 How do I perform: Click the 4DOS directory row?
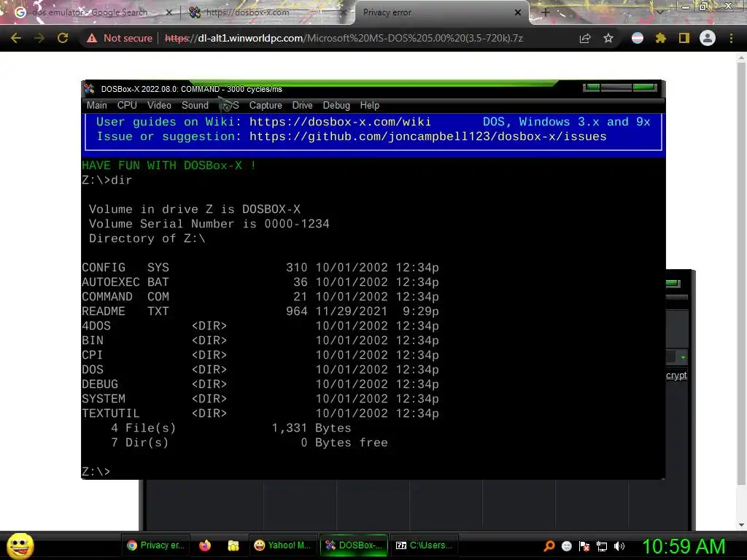click(x=260, y=326)
